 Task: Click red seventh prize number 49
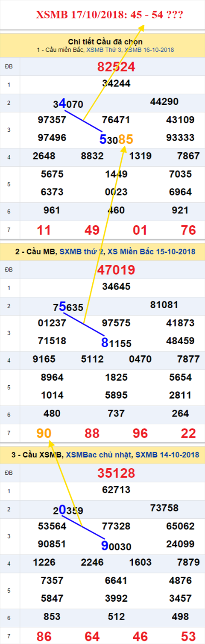pos(92,230)
